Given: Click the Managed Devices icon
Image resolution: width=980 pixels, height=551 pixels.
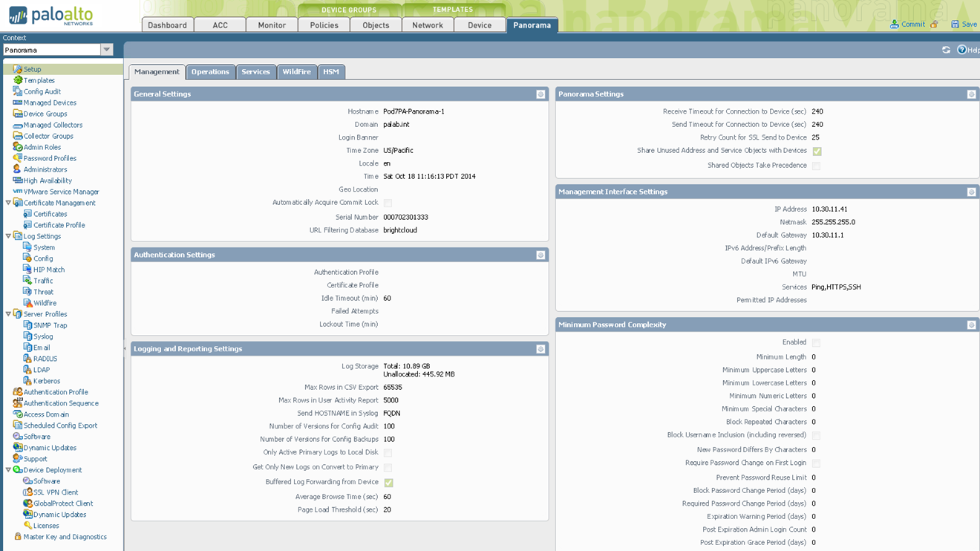Looking at the screenshot, I should coord(17,102).
